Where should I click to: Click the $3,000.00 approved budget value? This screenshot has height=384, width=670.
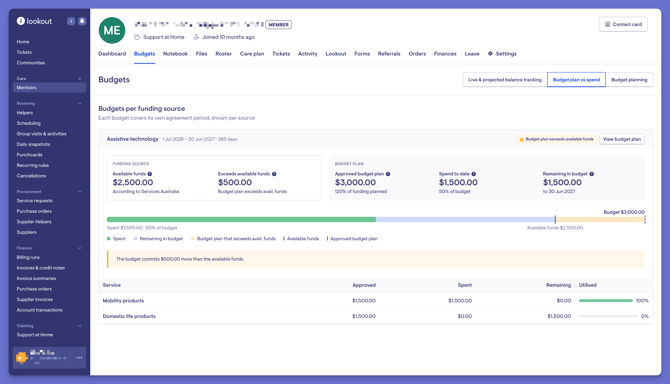[356, 182]
